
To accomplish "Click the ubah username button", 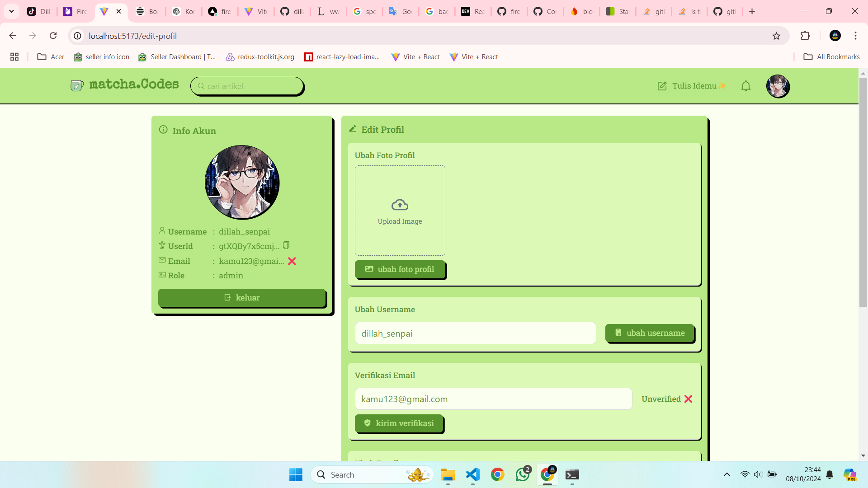I will point(649,333).
